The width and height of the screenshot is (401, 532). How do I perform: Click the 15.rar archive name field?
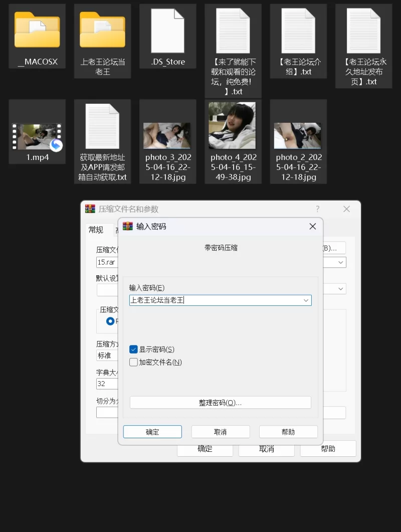[x=107, y=262]
